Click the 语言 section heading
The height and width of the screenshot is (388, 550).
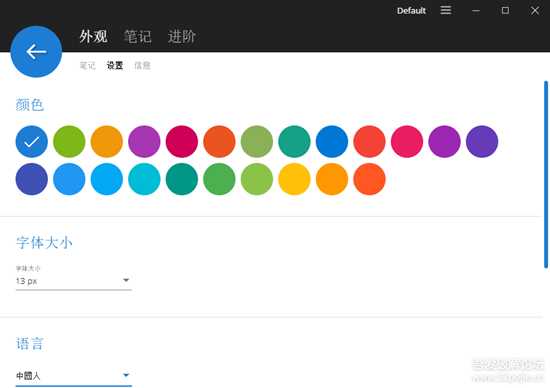(30, 343)
